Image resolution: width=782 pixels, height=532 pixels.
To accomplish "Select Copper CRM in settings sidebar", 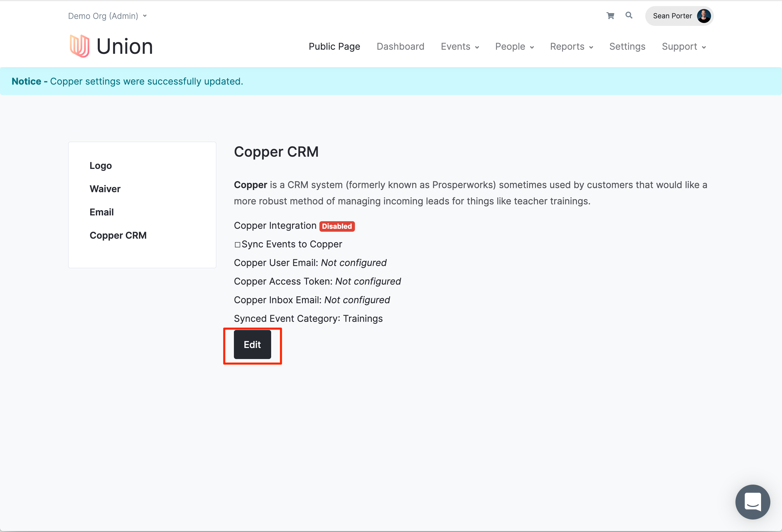I will [x=118, y=235].
